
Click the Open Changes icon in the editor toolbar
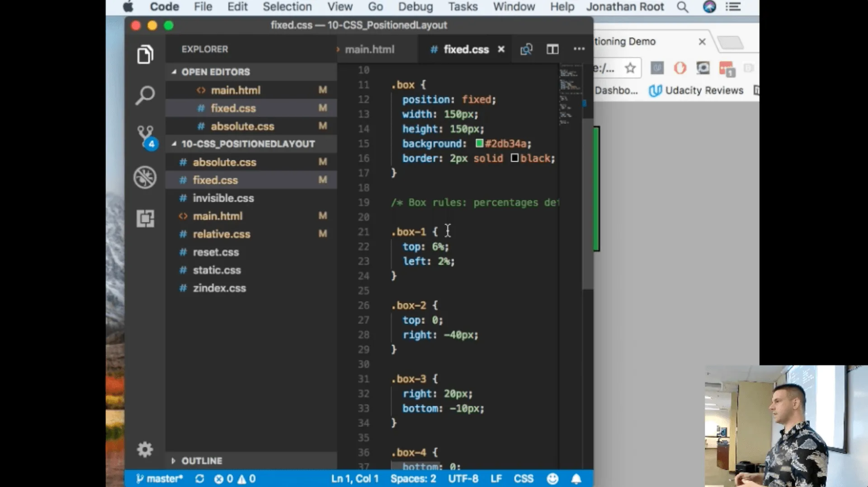point(526,49)
